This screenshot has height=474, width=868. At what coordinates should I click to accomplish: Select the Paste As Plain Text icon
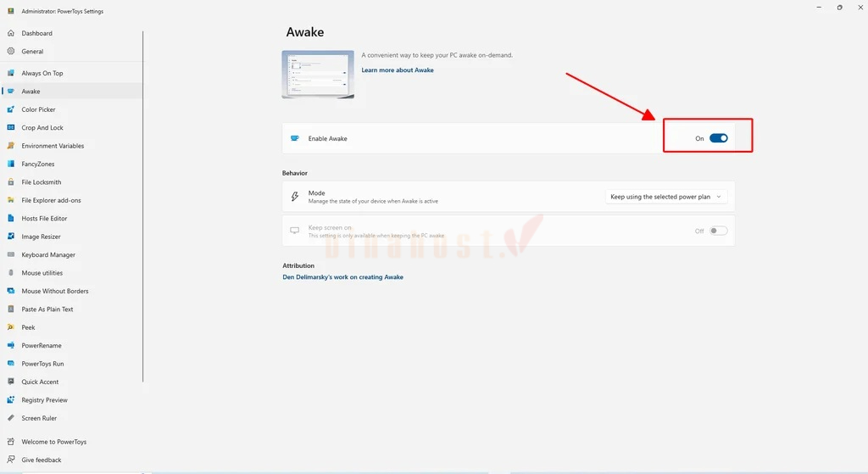[10, 309]
